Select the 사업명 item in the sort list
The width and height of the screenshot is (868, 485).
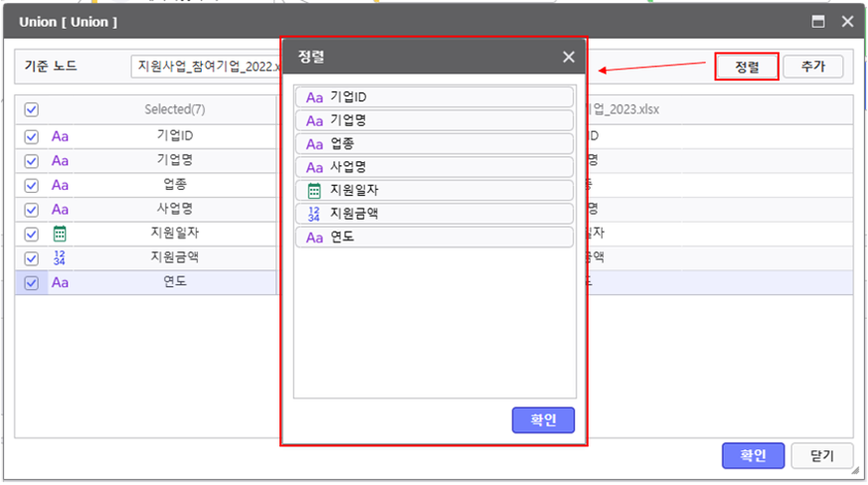pyautogui.click(x=434, y=167)
